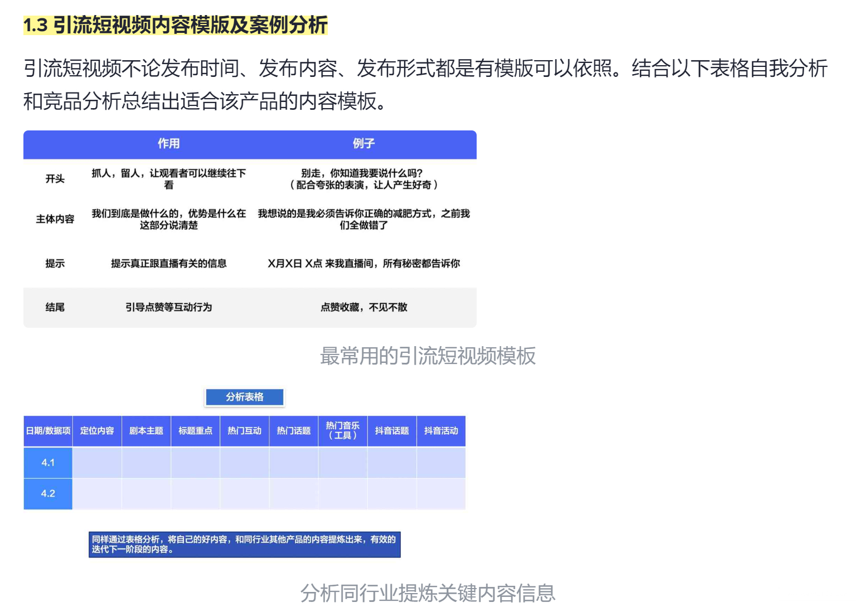Select the 提示 row label
Viewport: 868px width, 612px height.
55,264
